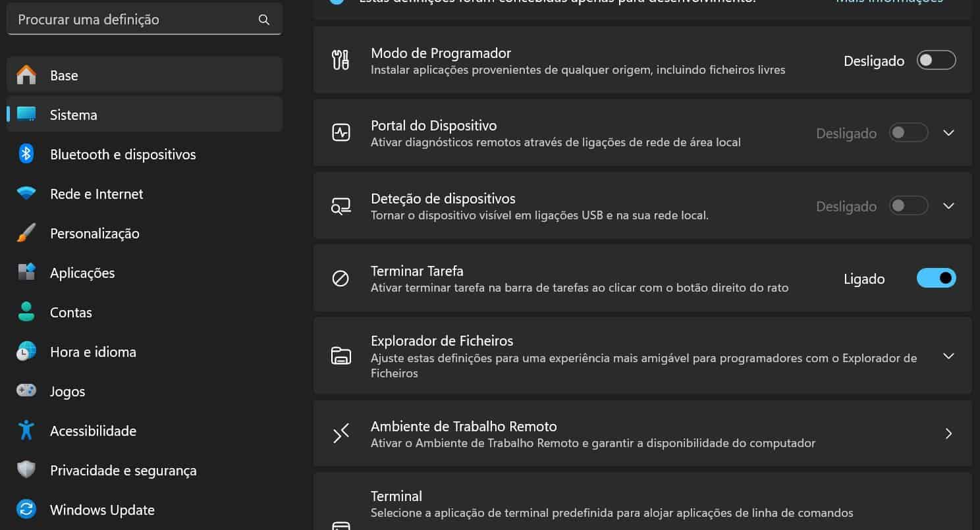Image resolution: width=980 pixels, height=530 pixels.
Task: Toggle the Portal do Dispositivo switch
Action: [x=908, y=133]
